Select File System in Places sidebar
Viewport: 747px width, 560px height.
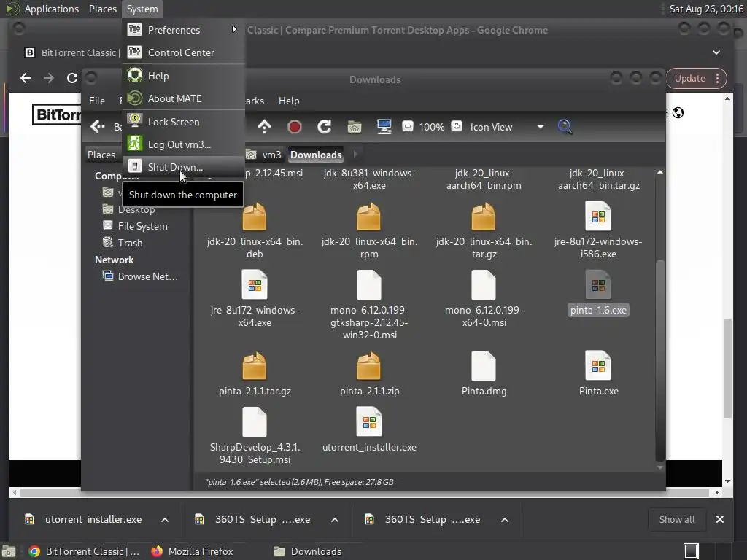coord(142,226)
